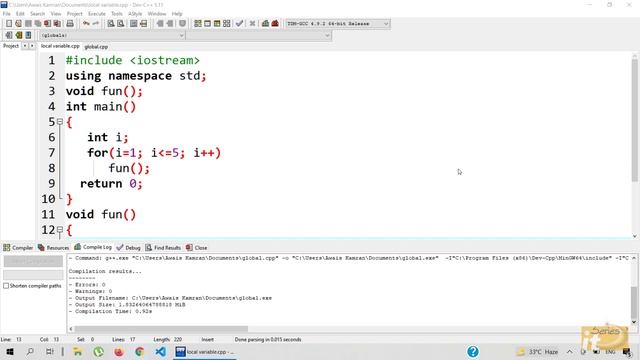Image resolution: width=640 pixels, height=360 pixels.
Task: Click the Rebuild All toolbar icon
Action: 227,24
